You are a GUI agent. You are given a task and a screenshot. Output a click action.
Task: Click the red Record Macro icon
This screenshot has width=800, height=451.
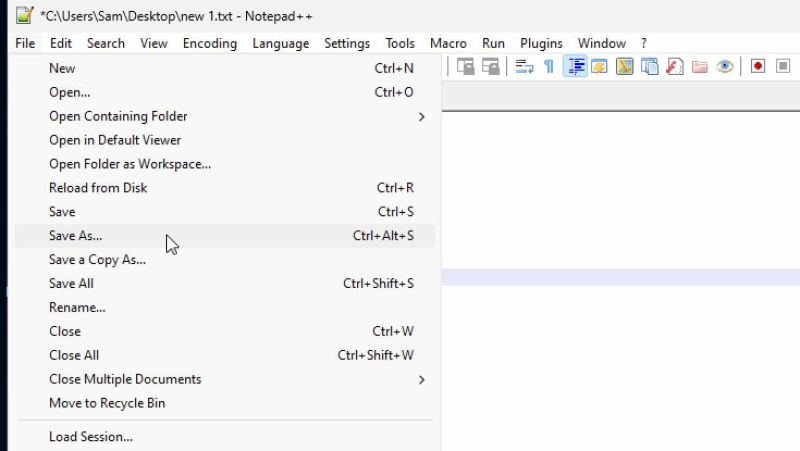(x=758, y=66)
